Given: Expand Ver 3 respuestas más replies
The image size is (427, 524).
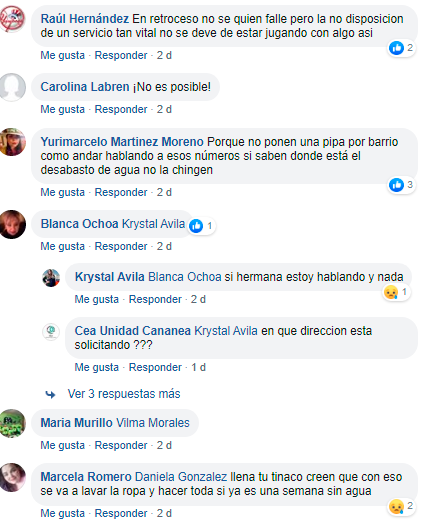Looking at the screenshot, I should point(124,394).
